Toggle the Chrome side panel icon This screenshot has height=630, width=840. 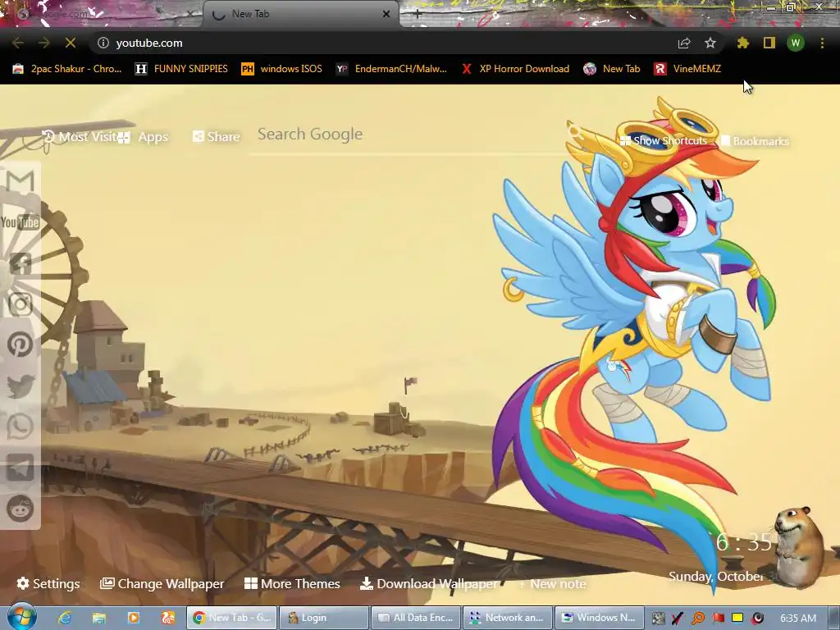[x=769, y=43]
